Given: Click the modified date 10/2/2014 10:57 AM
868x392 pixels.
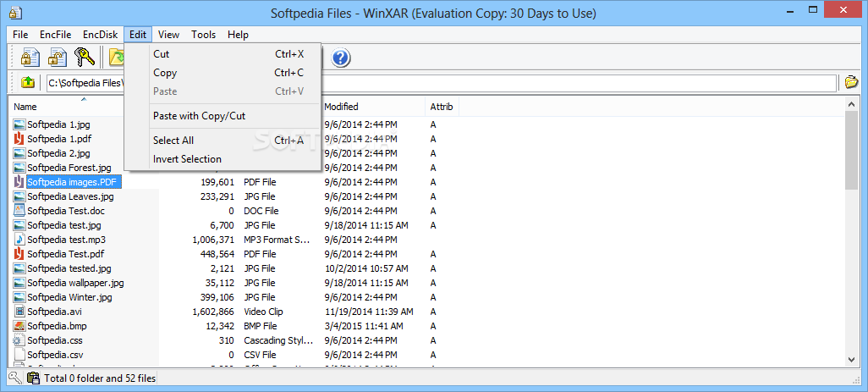Looking at the screenshot, I should click(x=366, y=268).
